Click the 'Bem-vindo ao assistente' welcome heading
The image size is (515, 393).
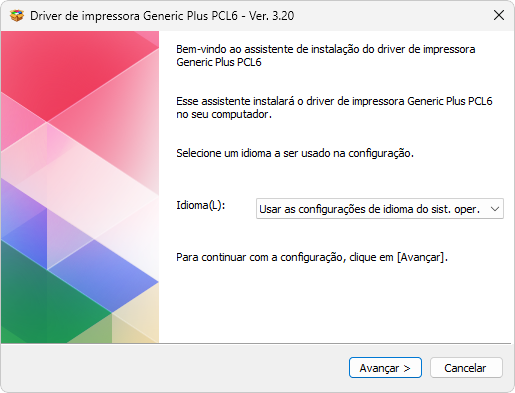[x=326, y=55]
